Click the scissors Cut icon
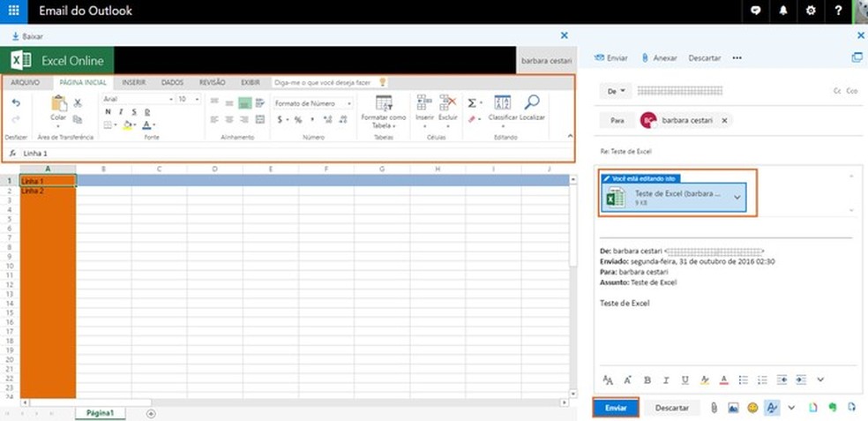 tap(78, 103)
